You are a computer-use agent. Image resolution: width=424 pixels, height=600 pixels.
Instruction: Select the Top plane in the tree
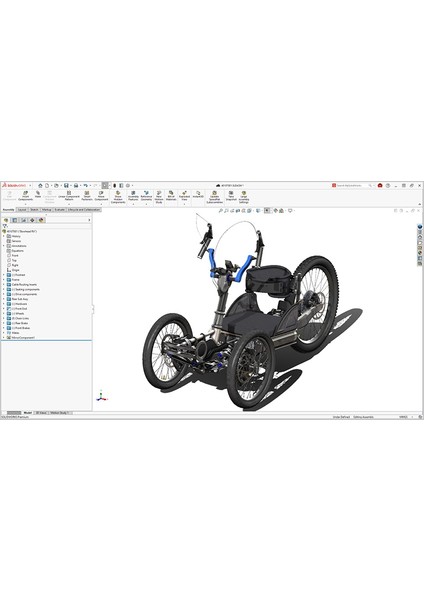click(12, 260)
